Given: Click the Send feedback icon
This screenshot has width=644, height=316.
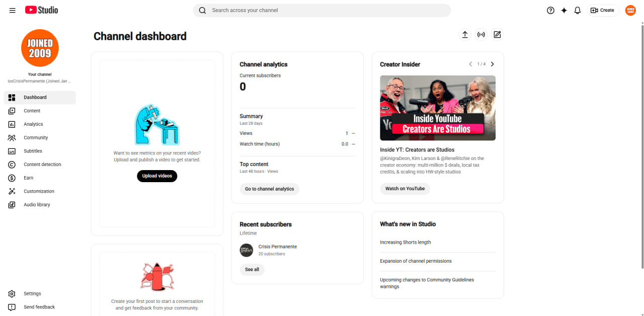Looking at the screenshot, I should 12,307.
